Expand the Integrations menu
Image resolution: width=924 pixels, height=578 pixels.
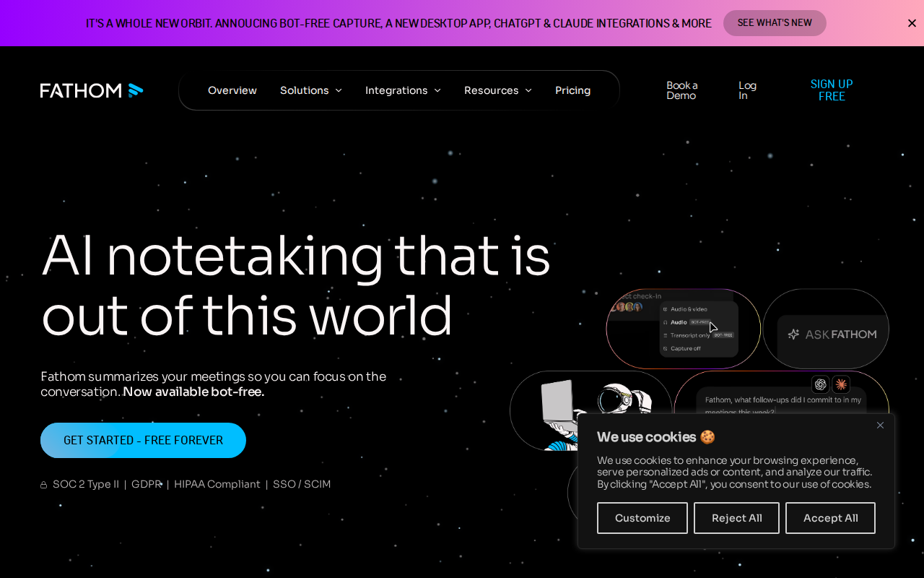[403, 90]
